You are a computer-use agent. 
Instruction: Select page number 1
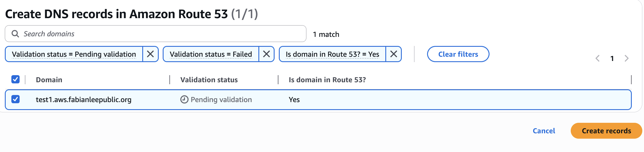pyautogui.click(x=612, y=58)
